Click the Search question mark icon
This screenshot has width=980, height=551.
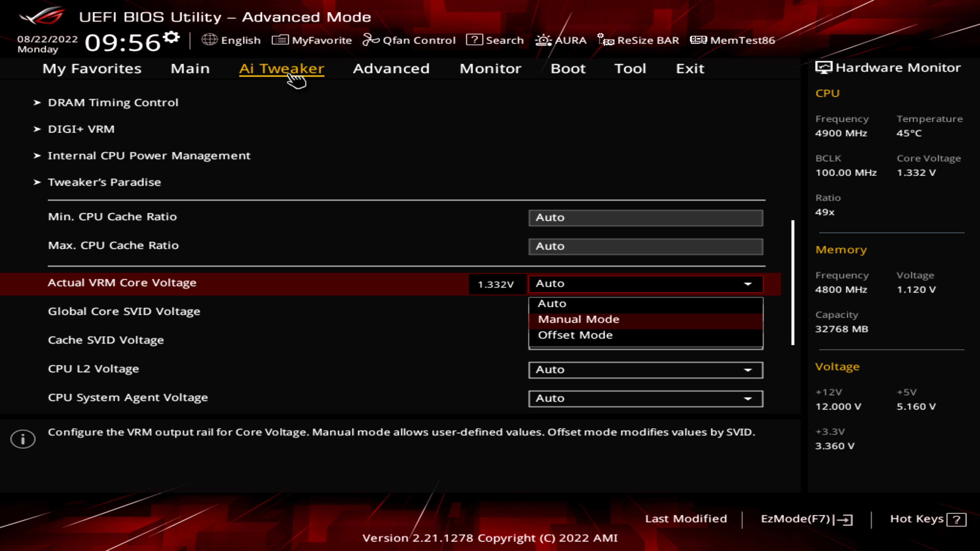point(474,40)
